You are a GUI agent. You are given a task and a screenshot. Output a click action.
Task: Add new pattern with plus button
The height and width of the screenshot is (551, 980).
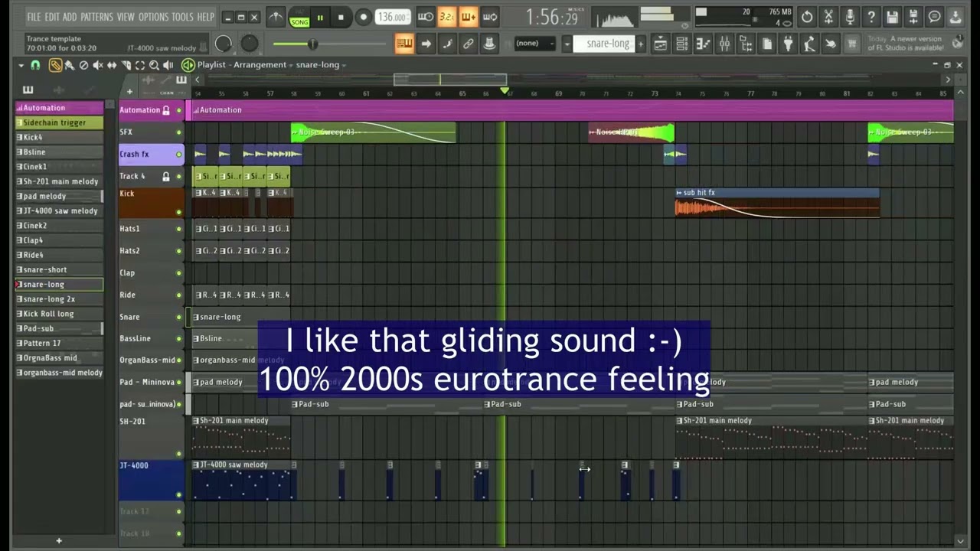(641, 44)
